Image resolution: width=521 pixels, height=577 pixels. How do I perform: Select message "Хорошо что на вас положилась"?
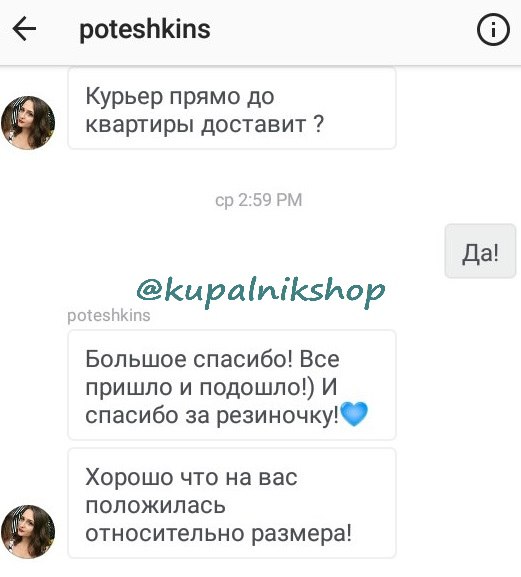click(x=232, y=503)
